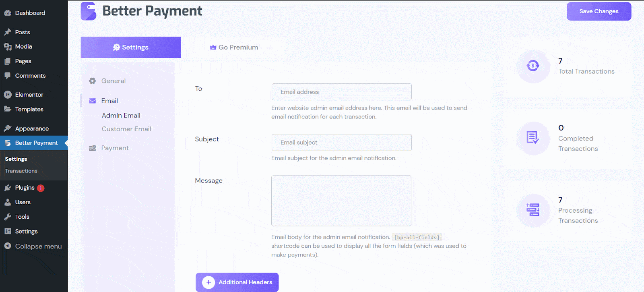Image resolution: width=644 pixels, height=292 pixels.
Task: Click the Better Payment logo icon
Action: (89, 11)
